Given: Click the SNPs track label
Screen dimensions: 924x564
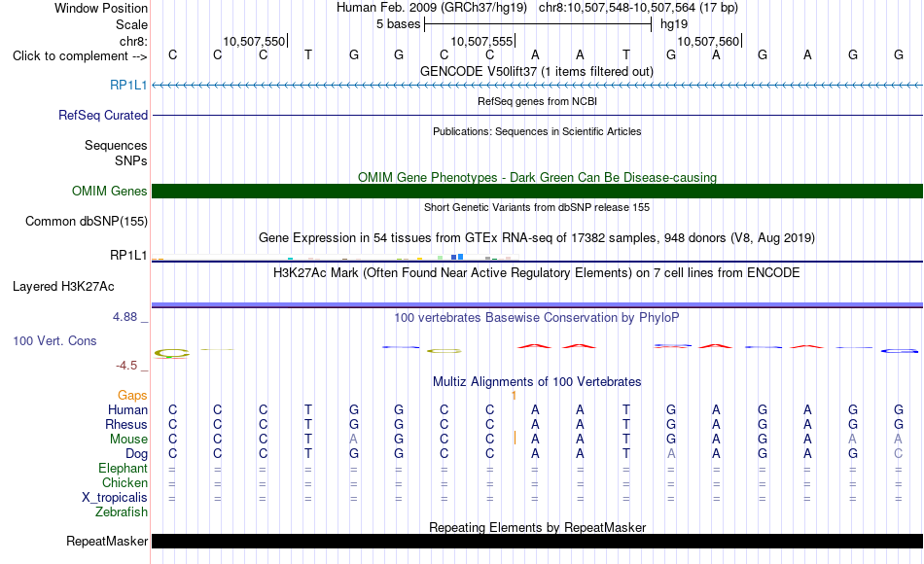Looking at the screenshot, I should tap(131, 160).
